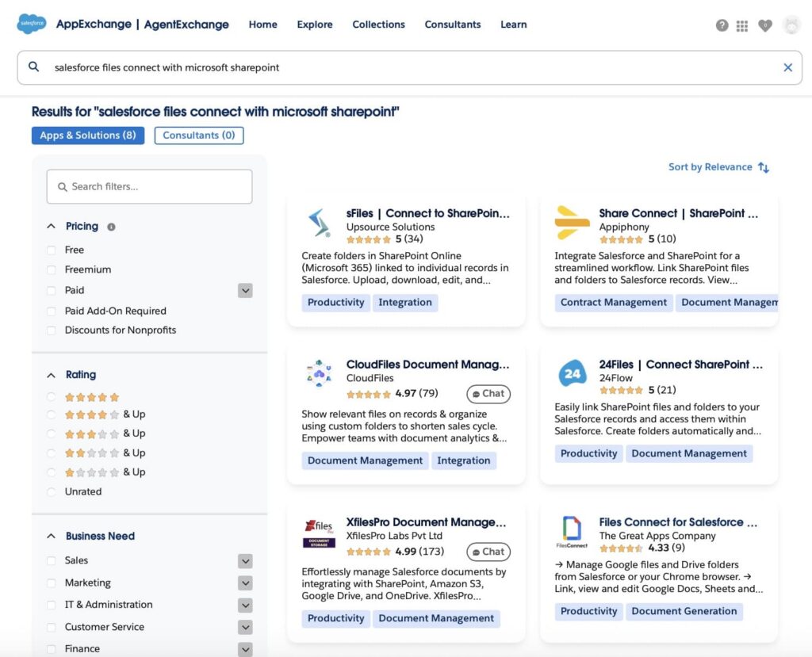Expand IT & Administration sub-options
Image resolution: width=812 pixels, height=657 pixels.
point(246,605)
